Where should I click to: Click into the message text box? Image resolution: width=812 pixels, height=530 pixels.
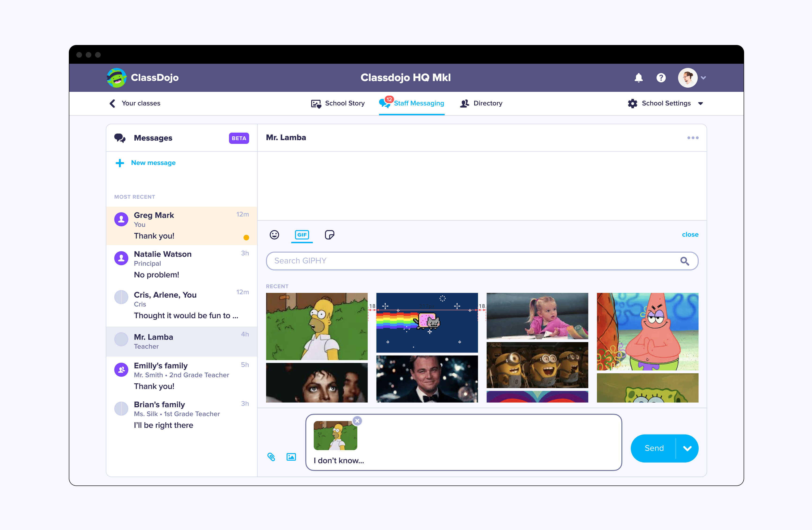[463, 443]
